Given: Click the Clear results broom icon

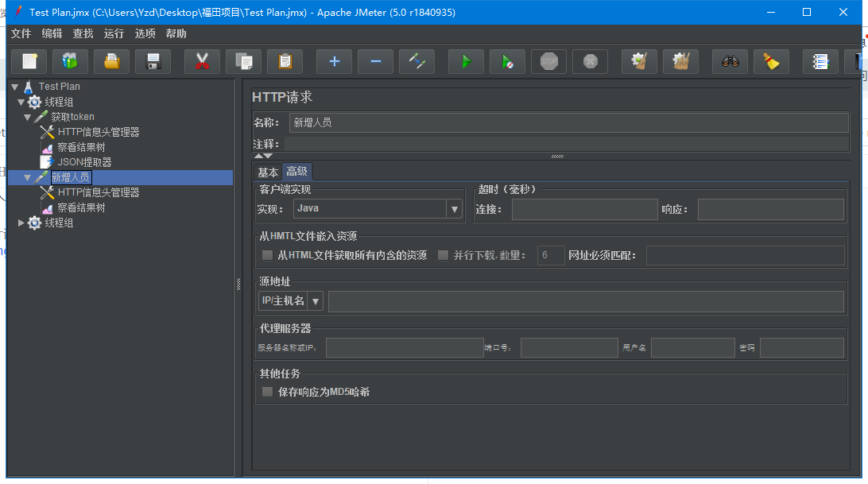Looking at the screenshot, I should point(639,61).
